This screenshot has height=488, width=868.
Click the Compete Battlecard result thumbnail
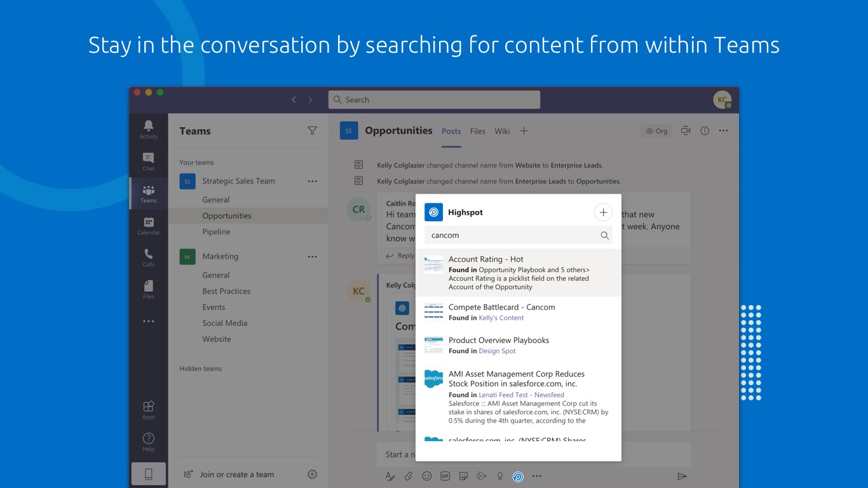(434, 312)
